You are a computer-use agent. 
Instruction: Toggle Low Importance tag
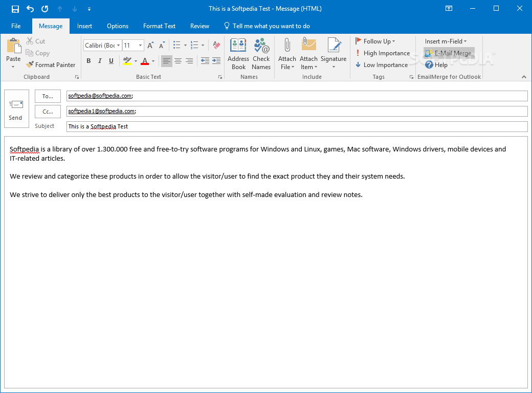(382, 65)
